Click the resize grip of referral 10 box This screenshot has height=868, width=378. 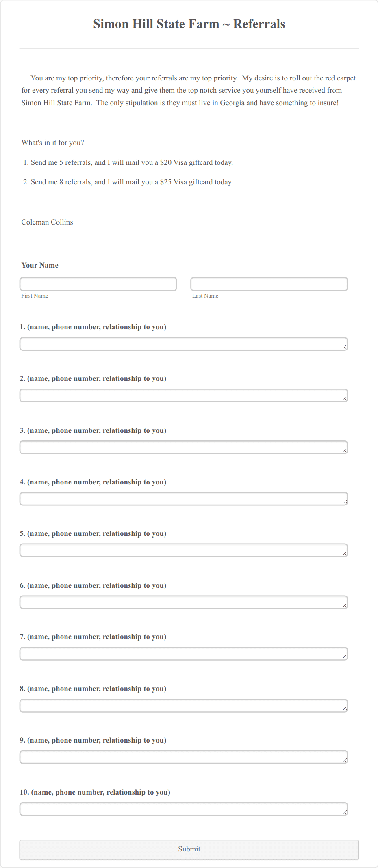point(345,813)
